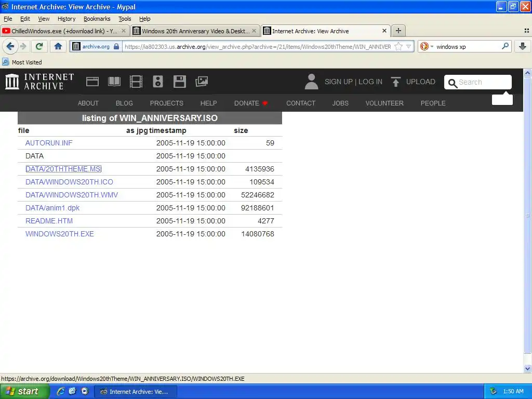Click Most Visited bookmarks folder
This screenshot has width=532, height=399.
22,62
